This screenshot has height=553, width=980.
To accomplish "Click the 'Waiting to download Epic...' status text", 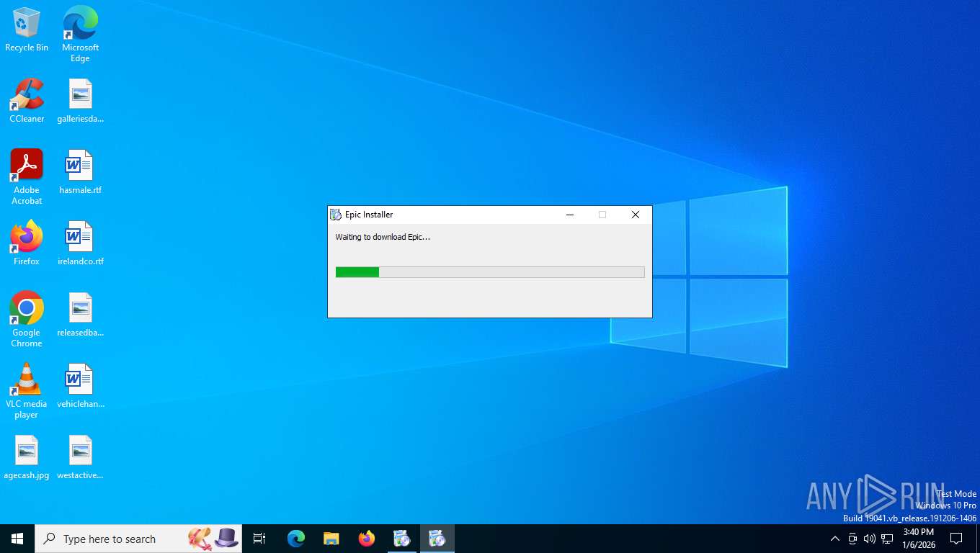I will [x=383, y=237].
